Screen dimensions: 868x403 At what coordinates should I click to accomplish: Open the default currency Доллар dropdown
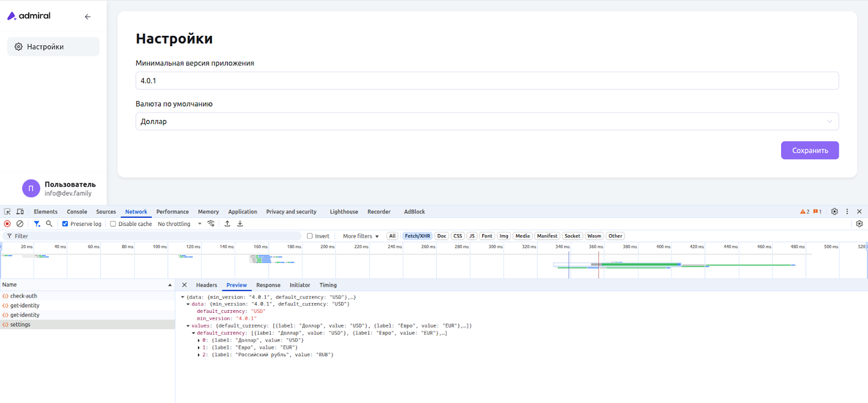pyautogui.click(x=487, y=122)
